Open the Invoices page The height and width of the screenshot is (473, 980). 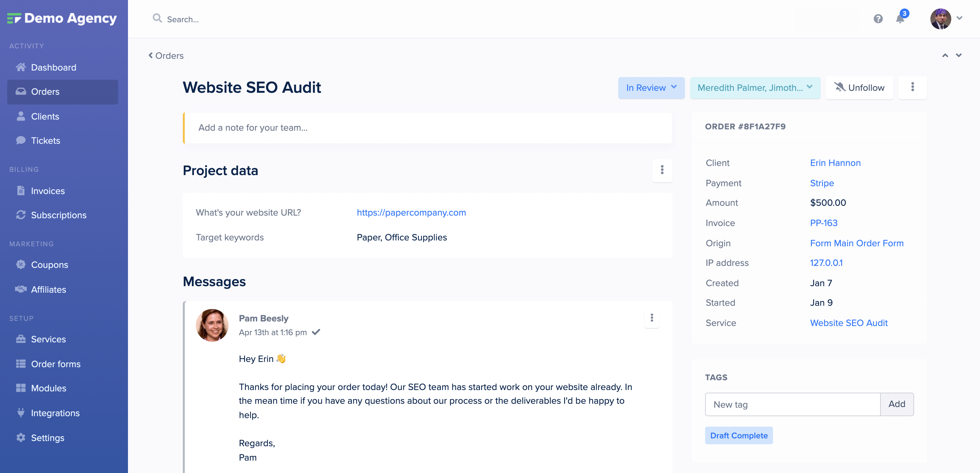coord(48,191)
